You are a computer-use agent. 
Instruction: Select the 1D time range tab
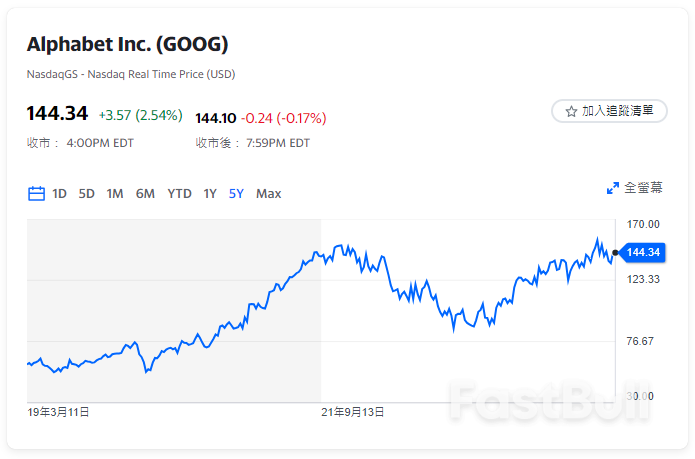point(59,194)
